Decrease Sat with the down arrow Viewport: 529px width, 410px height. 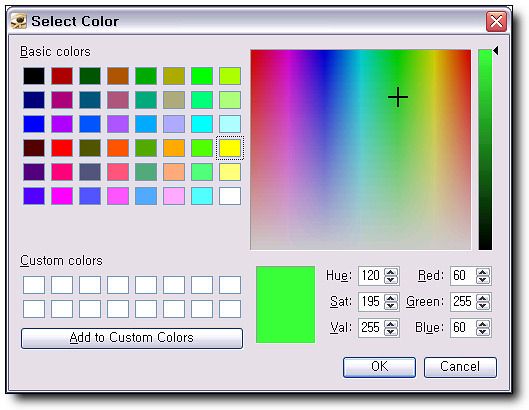[391, 306]
